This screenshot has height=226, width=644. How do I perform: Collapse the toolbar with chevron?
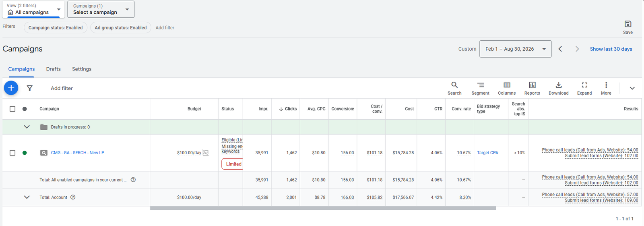(632, 88)
